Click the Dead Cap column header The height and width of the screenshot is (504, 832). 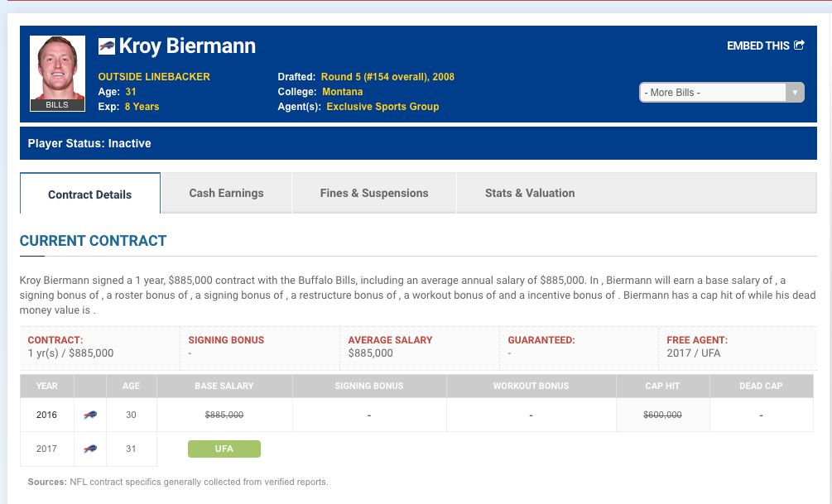click(761, 386)
